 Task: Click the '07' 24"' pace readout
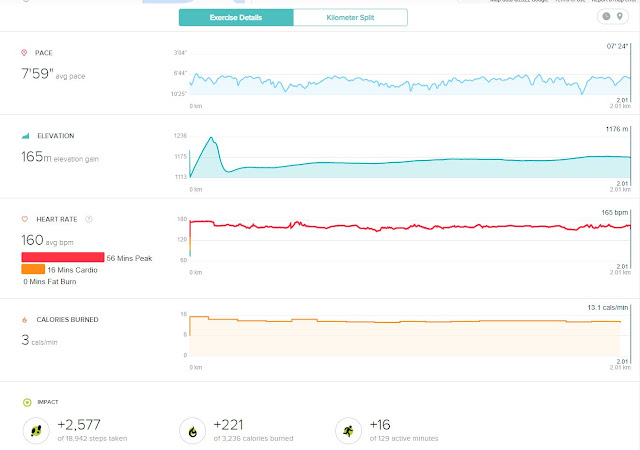point(617,47)
